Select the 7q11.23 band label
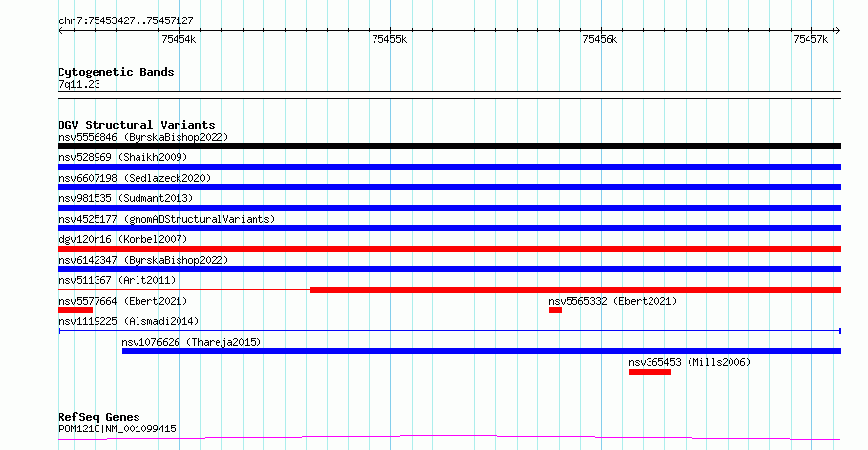The image size is (868, 450). click(x=79, y=84)
